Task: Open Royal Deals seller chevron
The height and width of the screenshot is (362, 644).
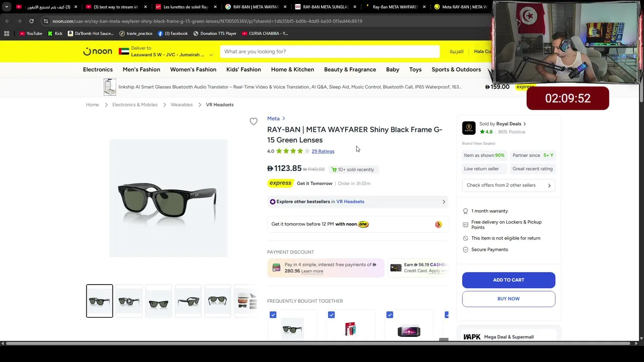Action: (x=524, y=124)
